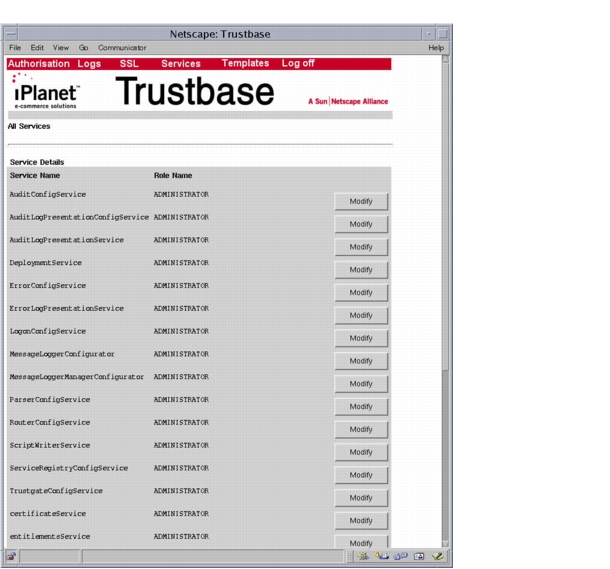Click the 'Service Name' column header
The image size is (610, 569).
[x=35, y=175]
